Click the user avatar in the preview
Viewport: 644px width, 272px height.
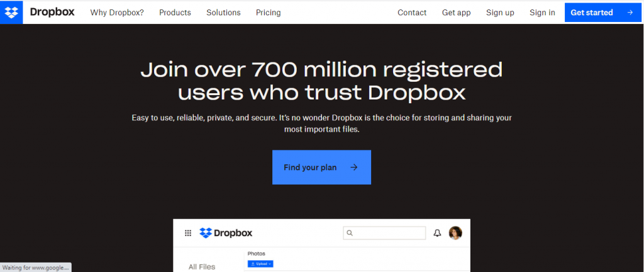point(455,232)
